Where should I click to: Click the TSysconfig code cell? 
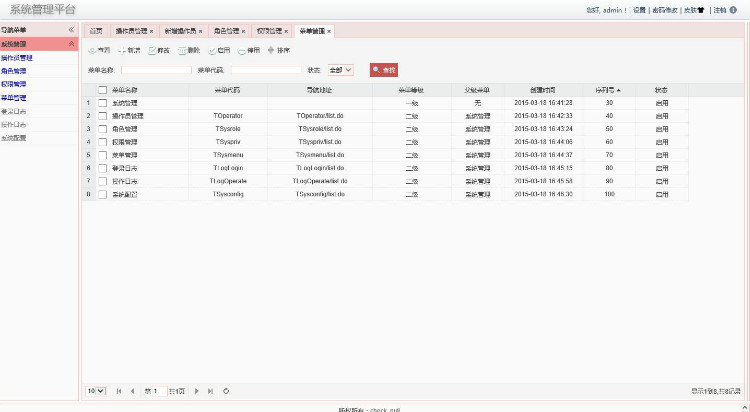[x=228, y=194]
